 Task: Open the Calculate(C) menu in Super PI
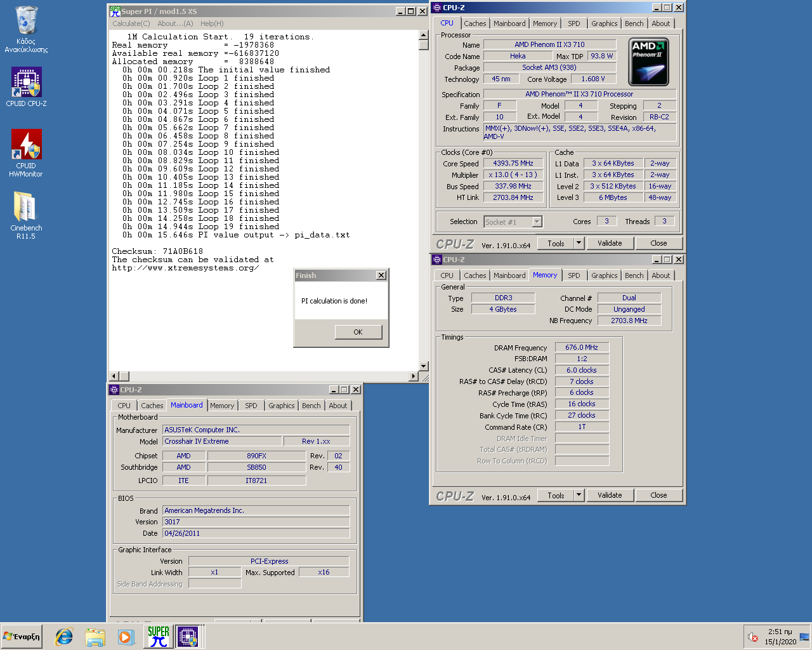(x=131, y=23)
